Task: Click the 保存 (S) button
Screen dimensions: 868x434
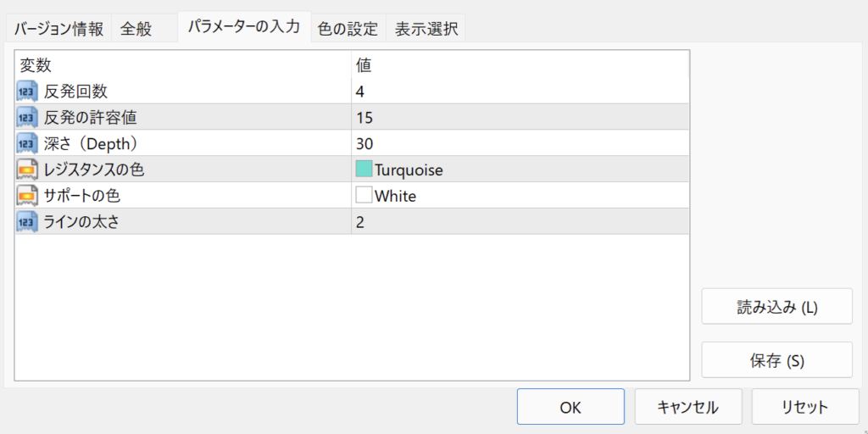Action: 776,359
